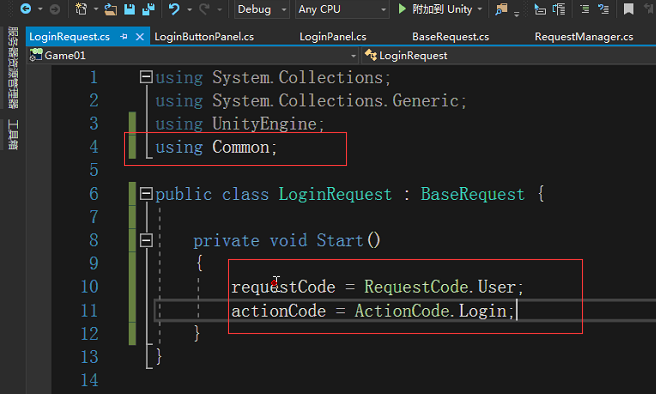656x394 pixels.
Task: Click the Redo arrow icon
Action: coord(204,9)
